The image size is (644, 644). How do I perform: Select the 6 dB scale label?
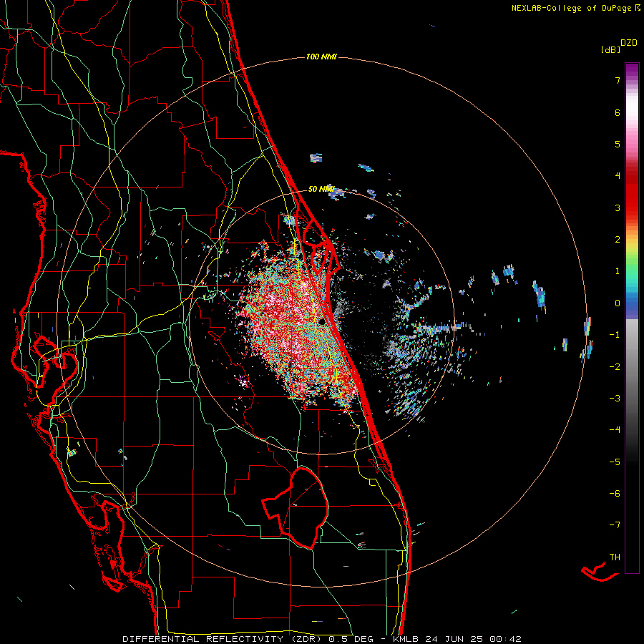(618, 112)
